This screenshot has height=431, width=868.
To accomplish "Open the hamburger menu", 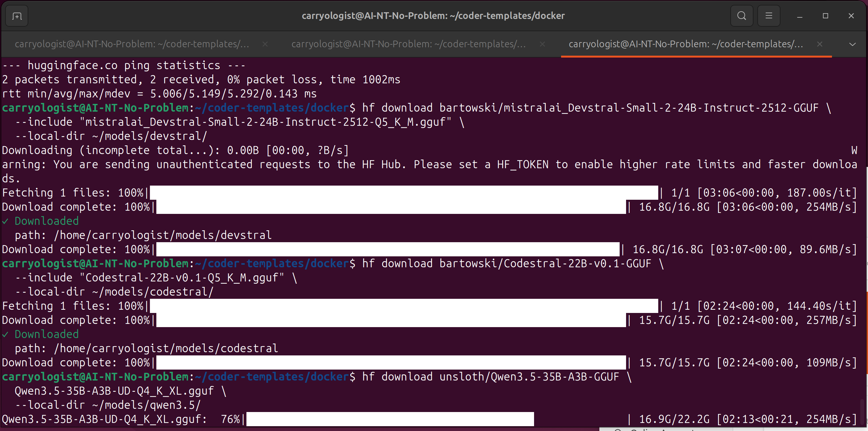I will click(x=769, y=16).
